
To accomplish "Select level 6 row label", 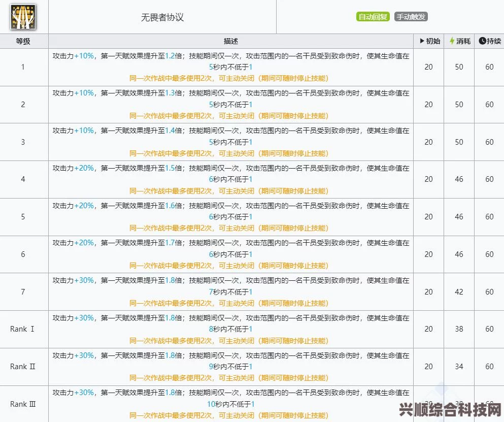I will pyautogui.click(x=23, y=254).
